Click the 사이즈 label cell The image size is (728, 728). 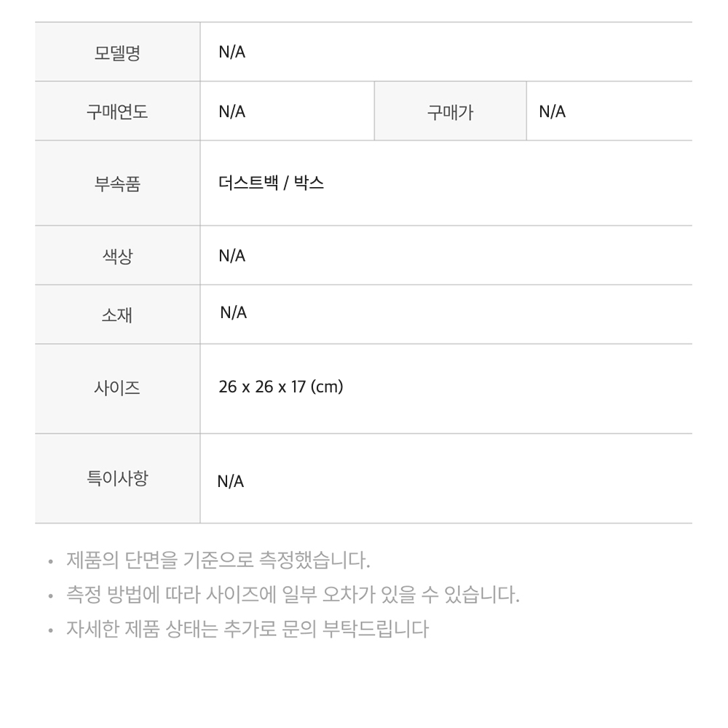tap(117, 389)
